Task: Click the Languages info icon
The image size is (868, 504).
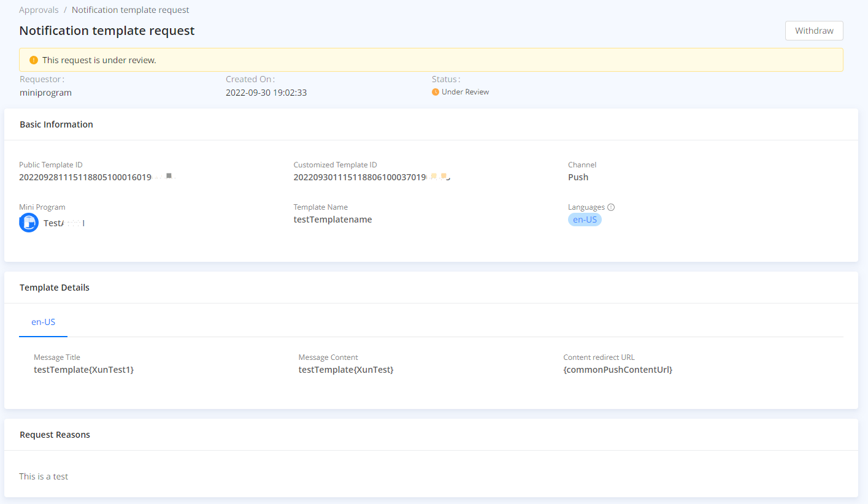Action: pyautogui.click(x=611, y=207)
